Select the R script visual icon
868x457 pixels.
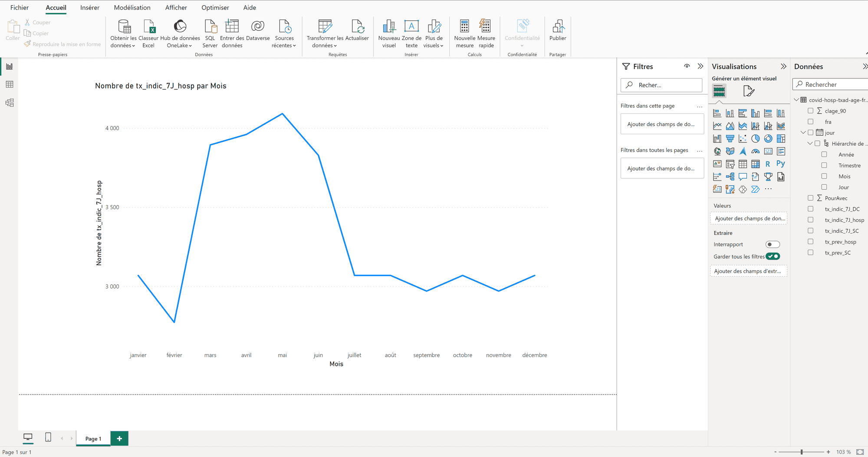(768, 164)
